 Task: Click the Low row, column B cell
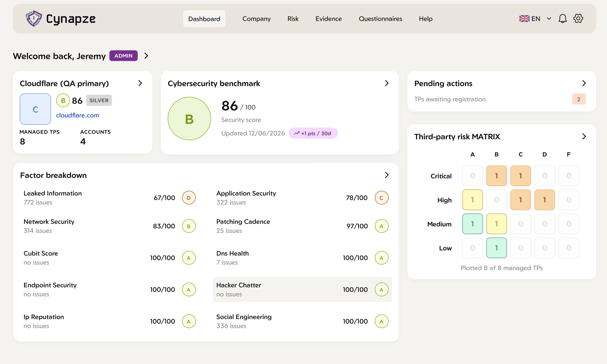[x=496, y=248]
